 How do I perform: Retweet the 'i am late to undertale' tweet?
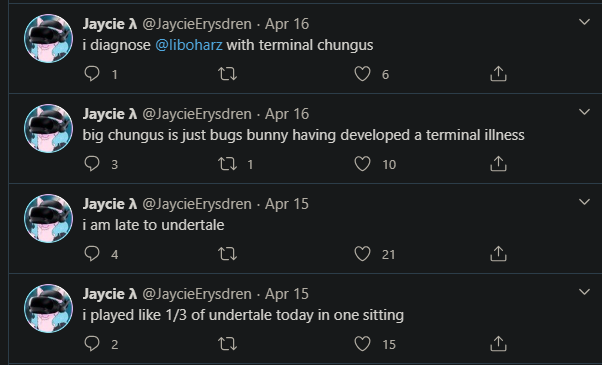(228, 254)
